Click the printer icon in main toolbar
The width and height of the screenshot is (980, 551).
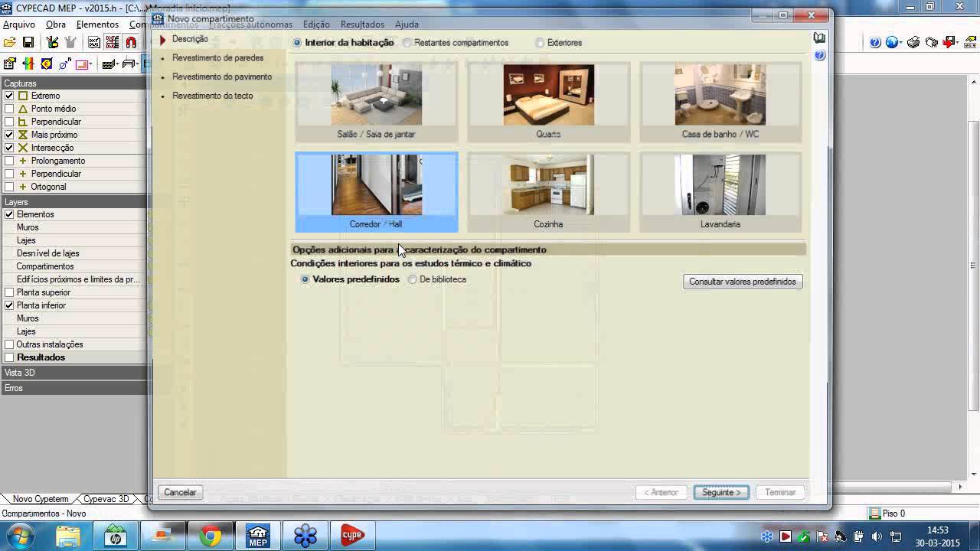point(913,42)
